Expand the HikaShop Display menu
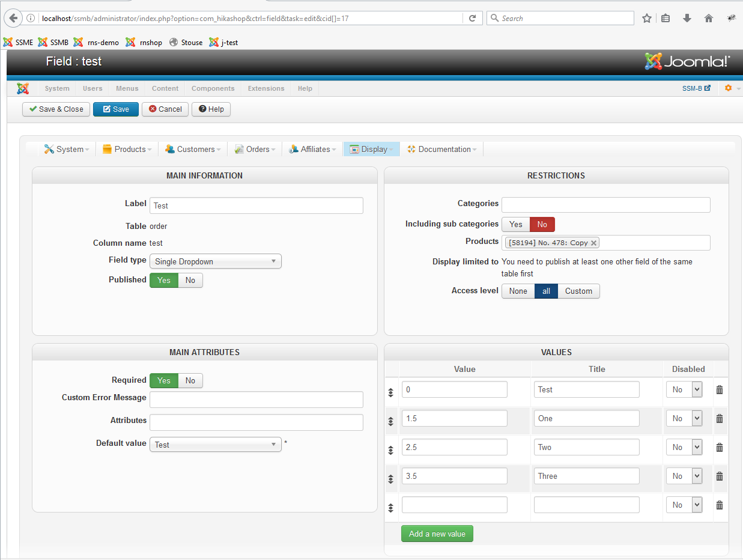 point(372,149)
